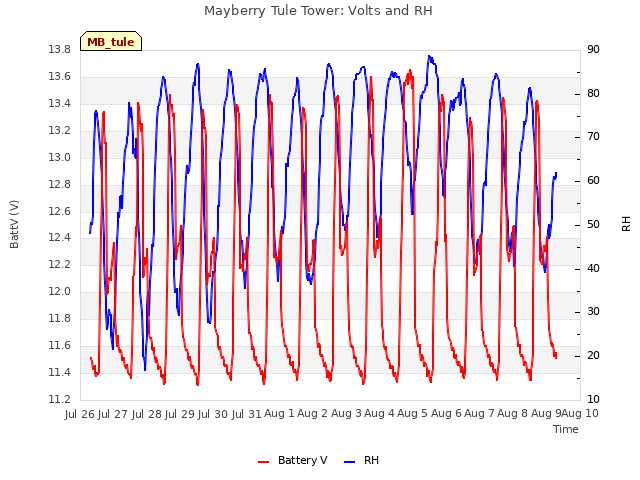Click the 70 RH tick label
Viewport: 640px width, 480px height.
click(593, 137)
